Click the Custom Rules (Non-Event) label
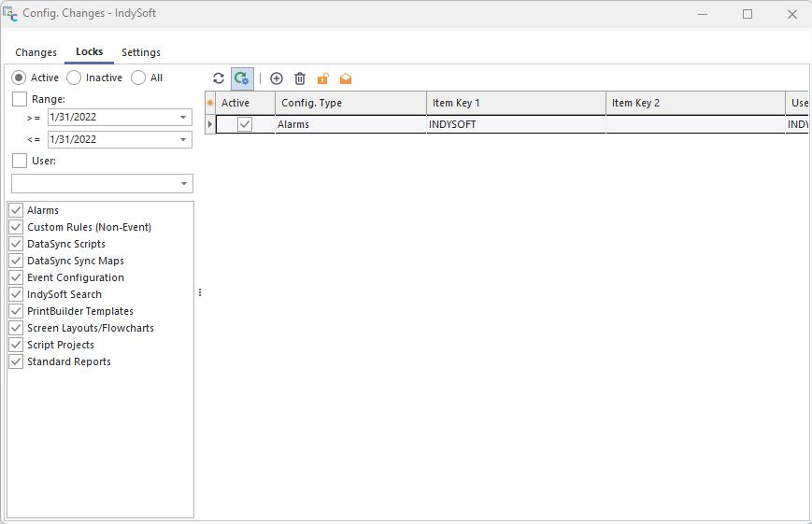 click(89, 227)
